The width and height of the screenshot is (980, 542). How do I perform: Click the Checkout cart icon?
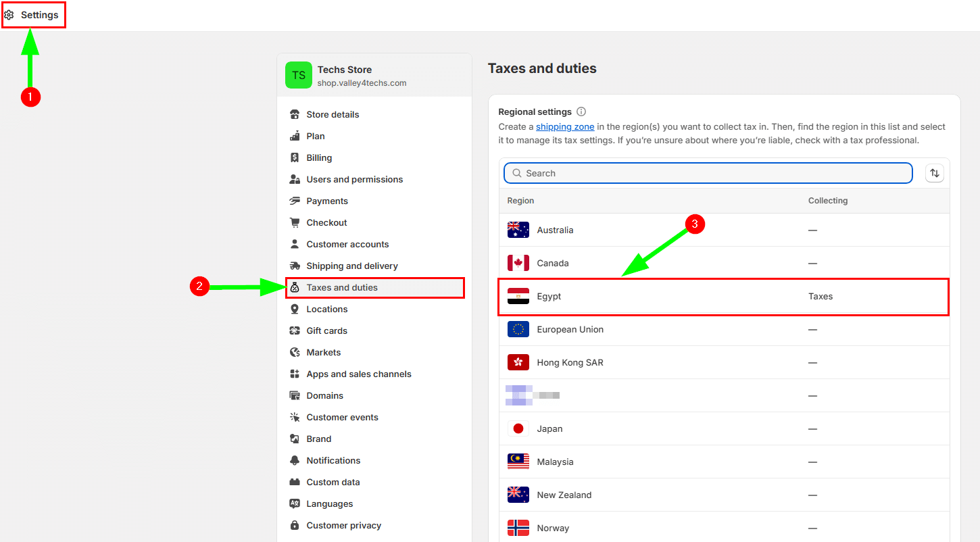coord(295,222)
